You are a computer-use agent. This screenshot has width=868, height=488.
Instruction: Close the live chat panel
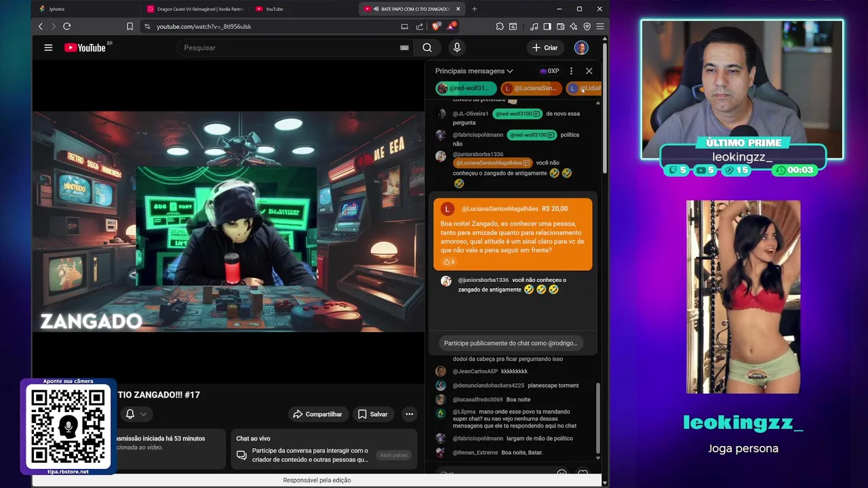(x=589, y=70)
